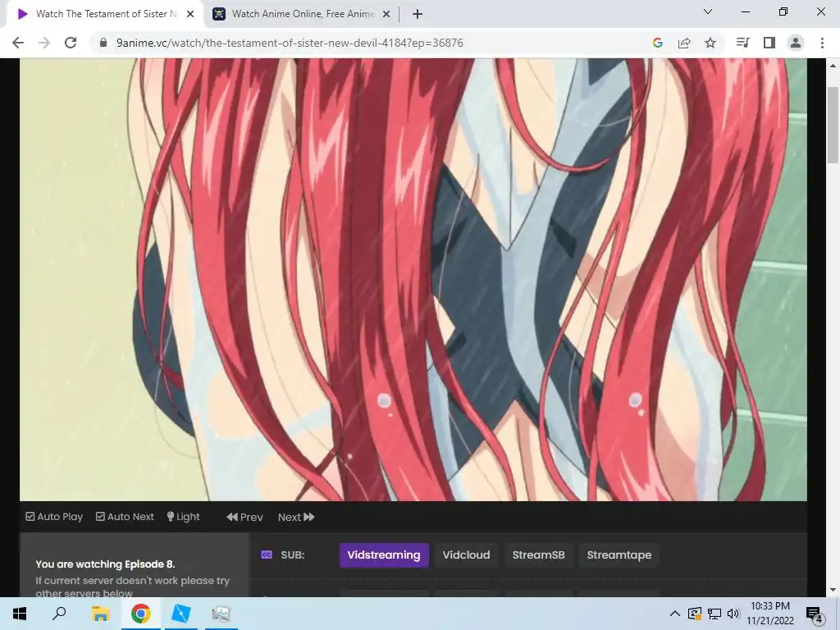Open the Google icon in address bar
Image resolution: width=840 pixels, height=630 pixels.
(658, 43)
